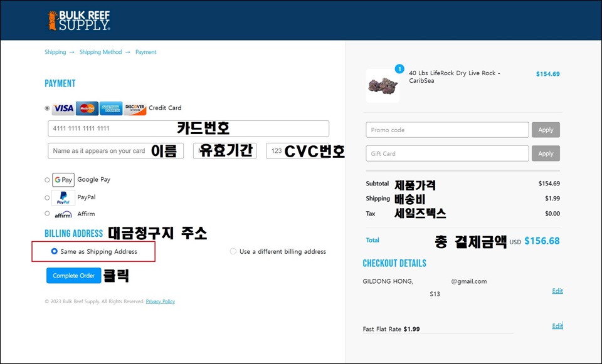This screenshot has width=602, height=364.
Task: Click the $154.69 item price in blue
Action: 548,74
